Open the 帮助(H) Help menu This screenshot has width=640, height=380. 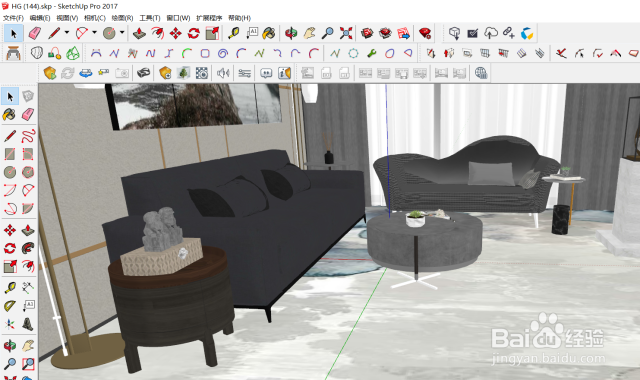tap(239, 18)
